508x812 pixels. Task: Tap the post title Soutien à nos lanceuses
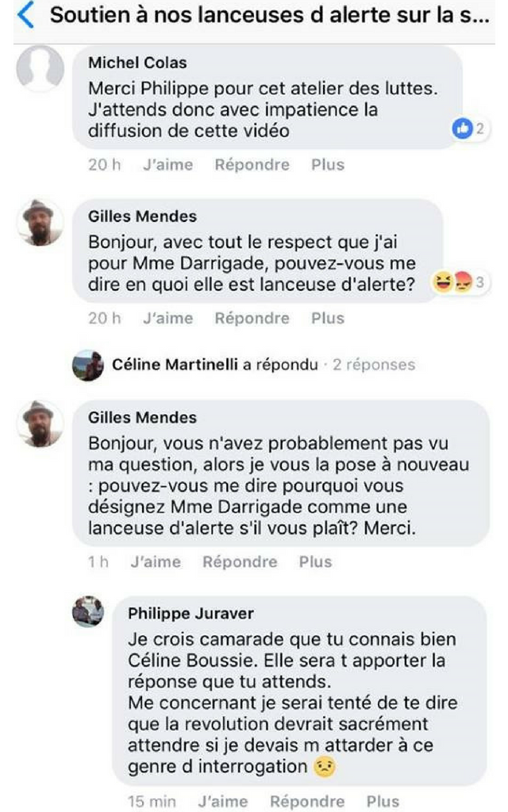click(x=270, y=15)
